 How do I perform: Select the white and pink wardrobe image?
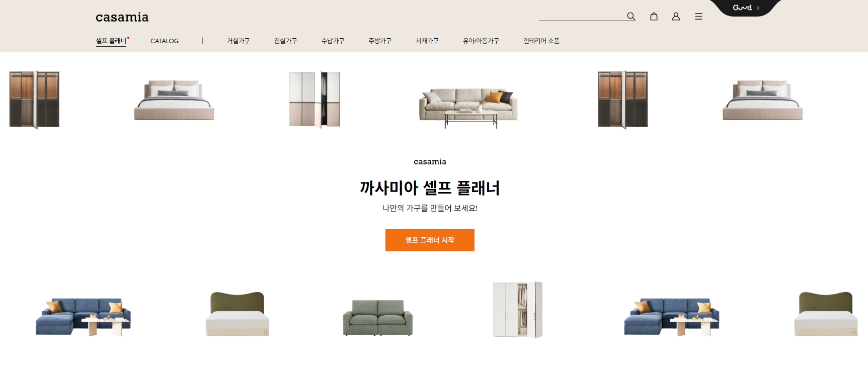[x=314, y=99]
